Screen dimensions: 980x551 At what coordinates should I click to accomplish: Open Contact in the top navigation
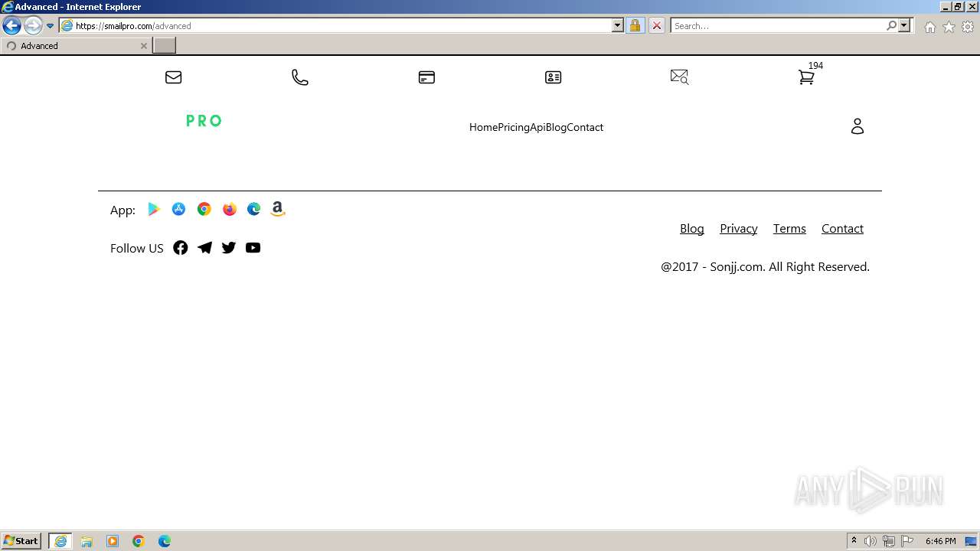pyautogui.click(x=585, y=127)
